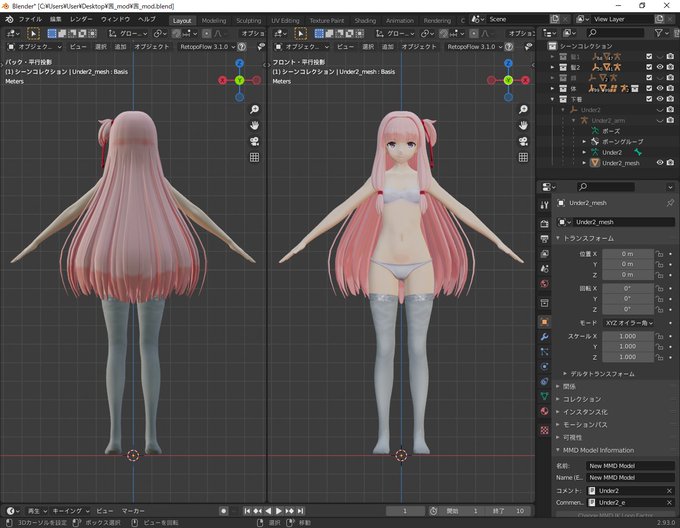This screenshot has width=680, height=528.
Task: Click zoom magnifier icon in front viewport
Action: 523,109
